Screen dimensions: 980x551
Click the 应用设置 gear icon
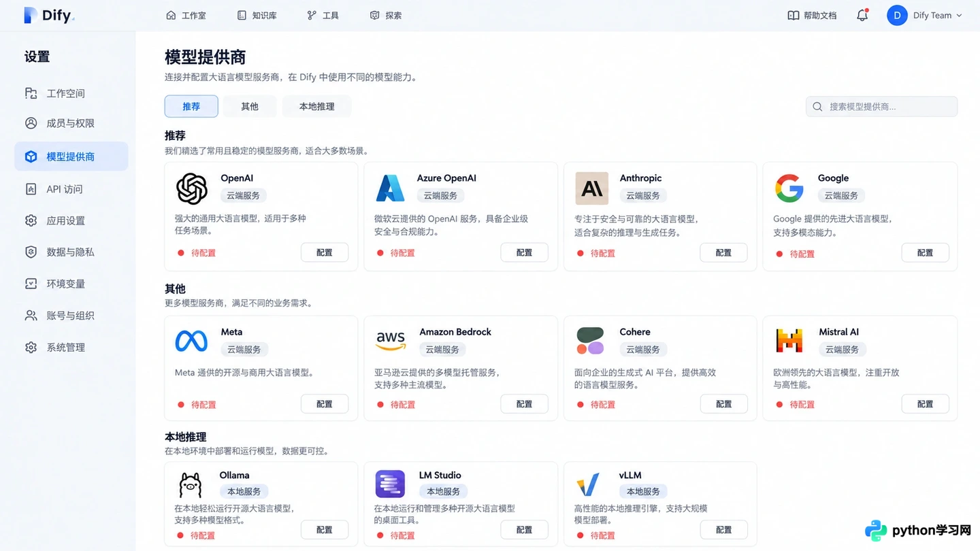(31, 220)
